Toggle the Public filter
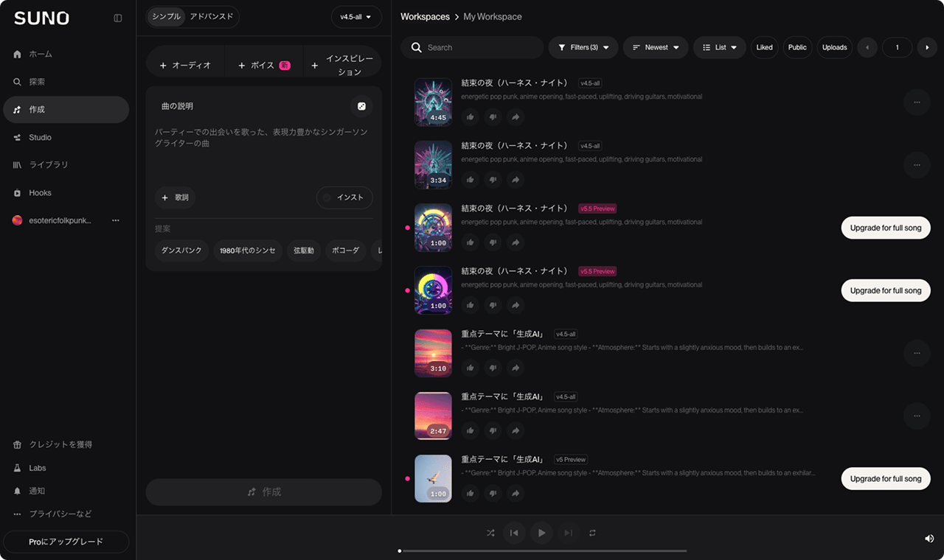 coord(797,47)
